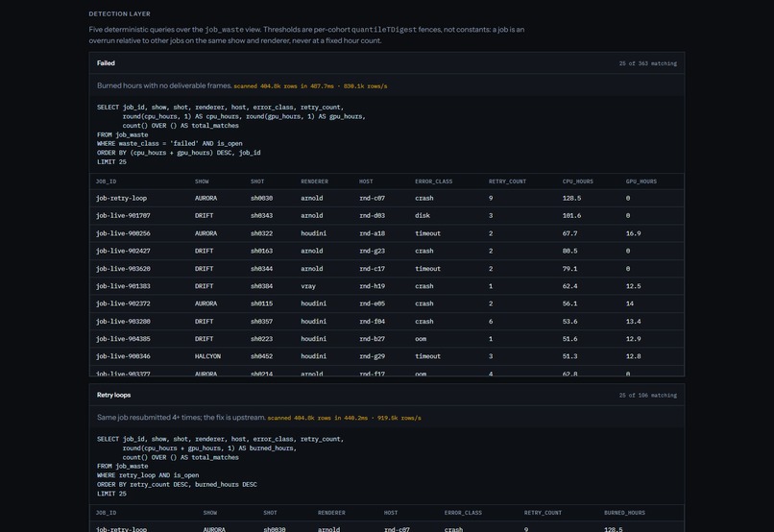The image size is (774, 532).
Task: Click the '25 of 363 matching' count
Action: pyautogui.click(x=647, y=63)
